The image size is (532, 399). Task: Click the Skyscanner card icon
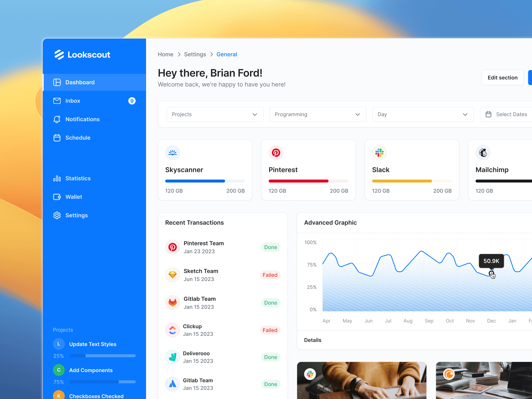(173, 153)
